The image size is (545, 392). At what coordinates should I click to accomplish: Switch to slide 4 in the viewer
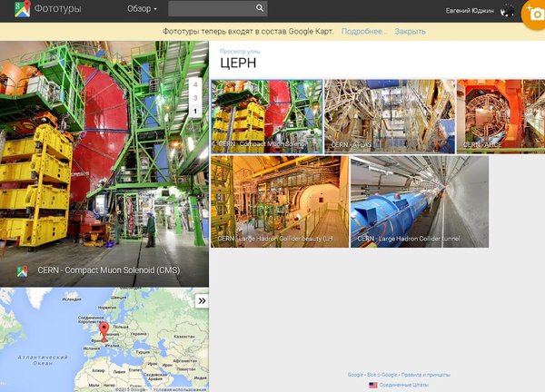pyautogui.click(x=194, y=84)
